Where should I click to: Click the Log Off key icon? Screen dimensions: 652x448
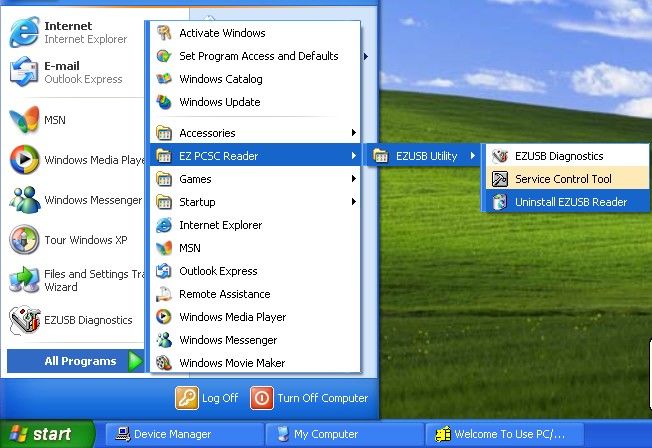pos(187,398)
